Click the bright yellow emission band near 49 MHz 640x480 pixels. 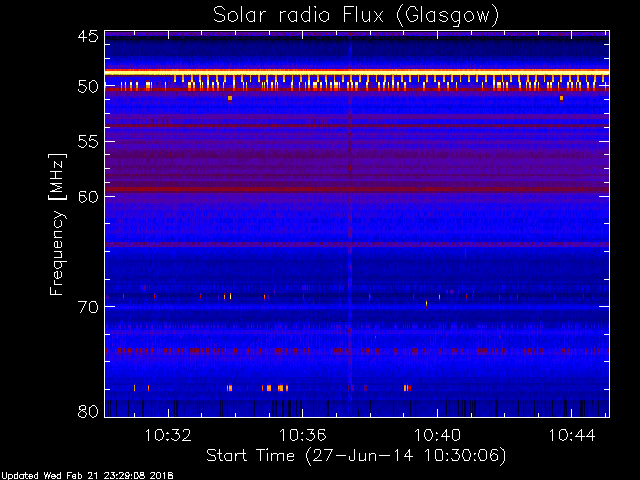point(357,72)
